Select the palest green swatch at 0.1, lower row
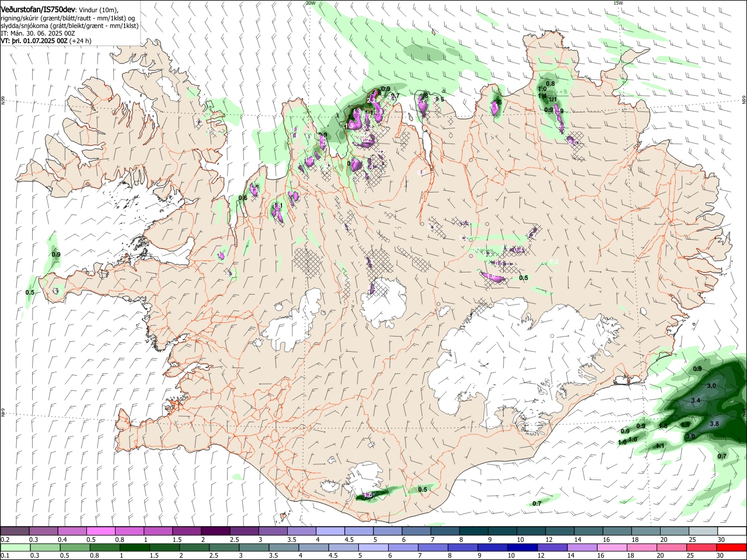Screen dimensions: 747x560 [15, 547]
